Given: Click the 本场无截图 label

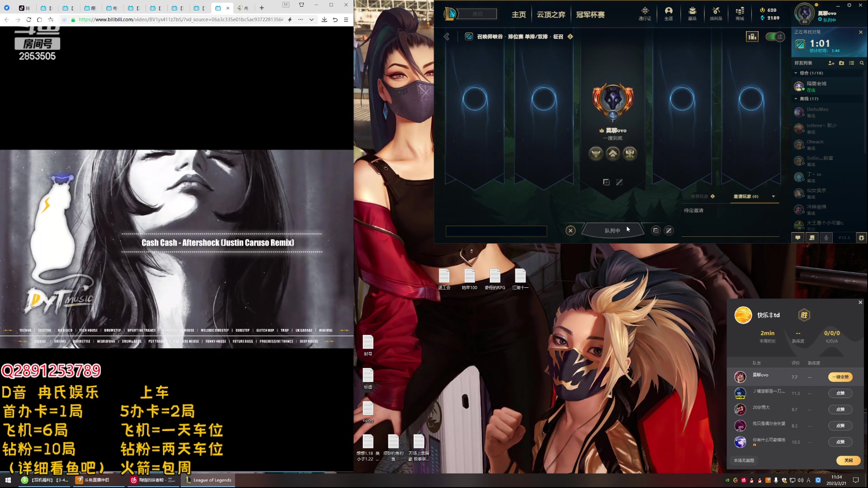Looking at the screenshot, I should point(744,460).
